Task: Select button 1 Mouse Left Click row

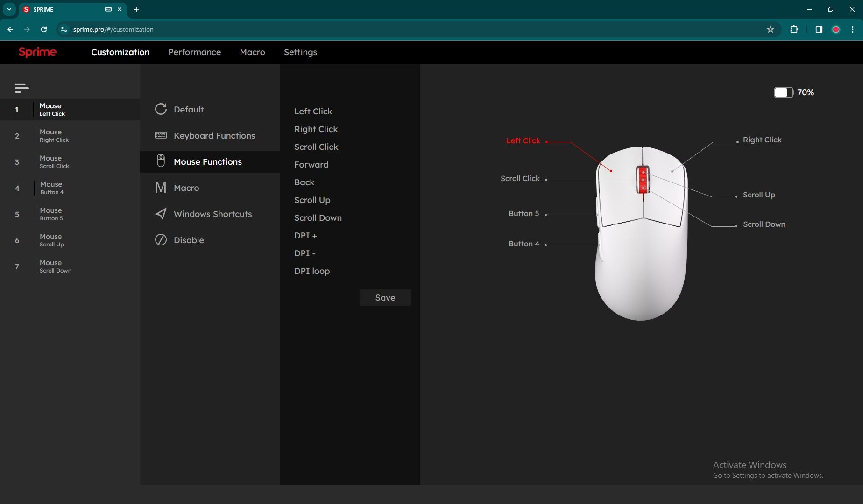Action: (x=70, y=110)
